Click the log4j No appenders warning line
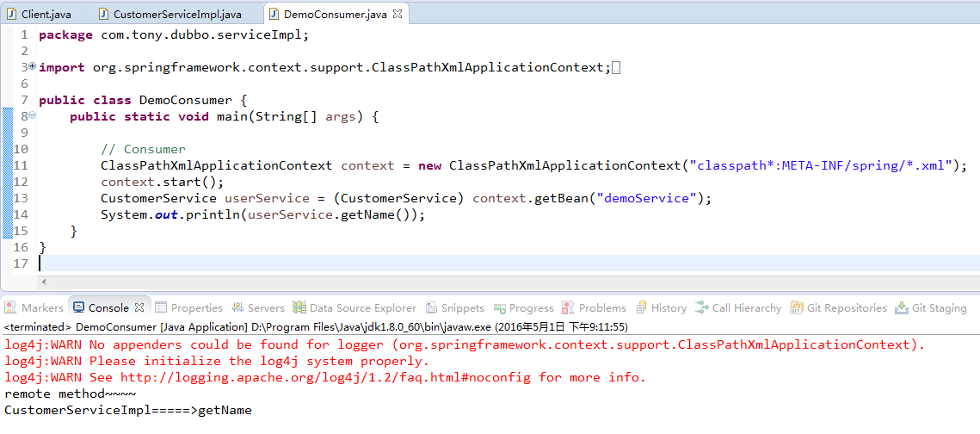 tap(465, 344)
